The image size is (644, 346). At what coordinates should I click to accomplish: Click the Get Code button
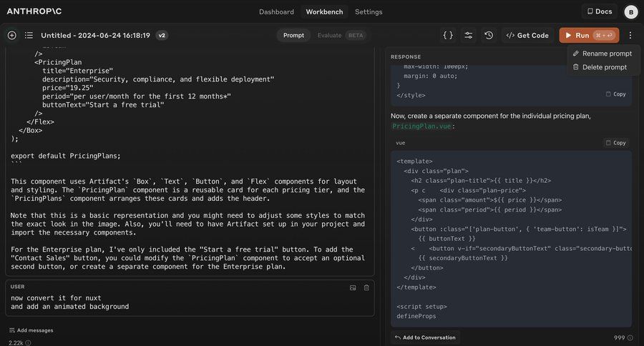[x=527, y=35]
